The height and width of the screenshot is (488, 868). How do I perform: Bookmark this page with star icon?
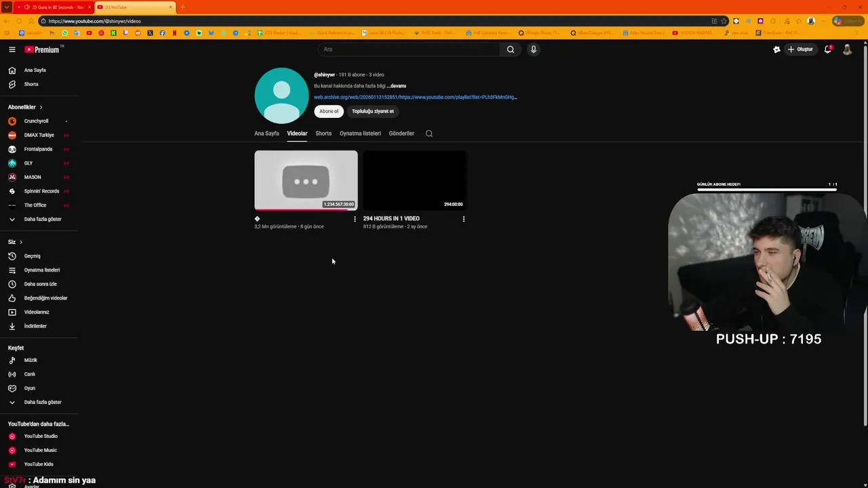[724, 21]
